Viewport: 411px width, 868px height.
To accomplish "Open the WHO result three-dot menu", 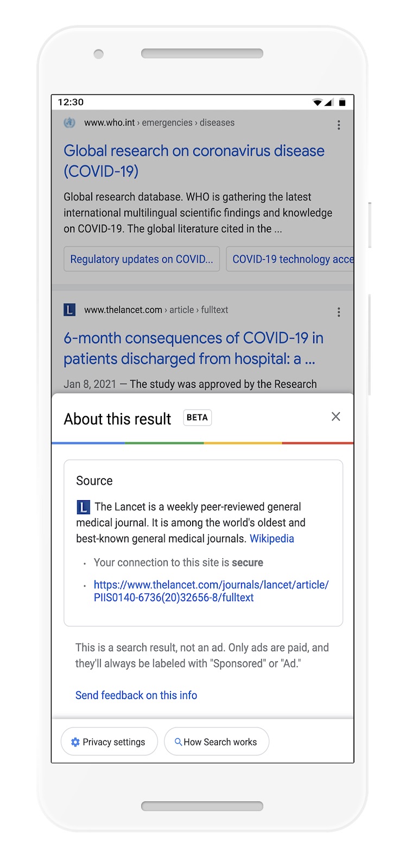I will coord(339,125).
